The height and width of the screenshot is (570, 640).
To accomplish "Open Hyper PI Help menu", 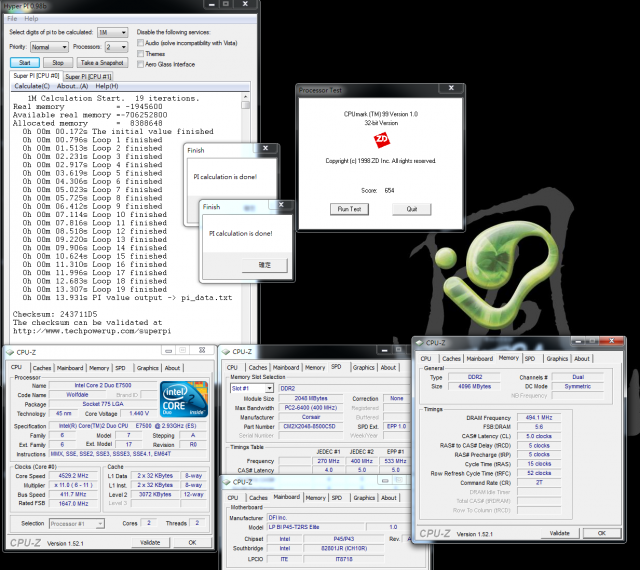I will pyautogui.click(x=31, y=19).
